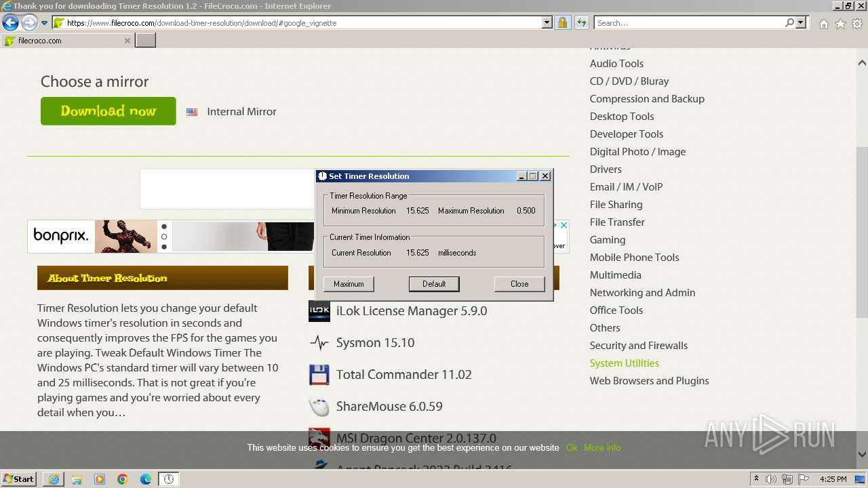Click the Internet Explorer back arrow
Screen dimensions: 868x488
pos(10,23)
